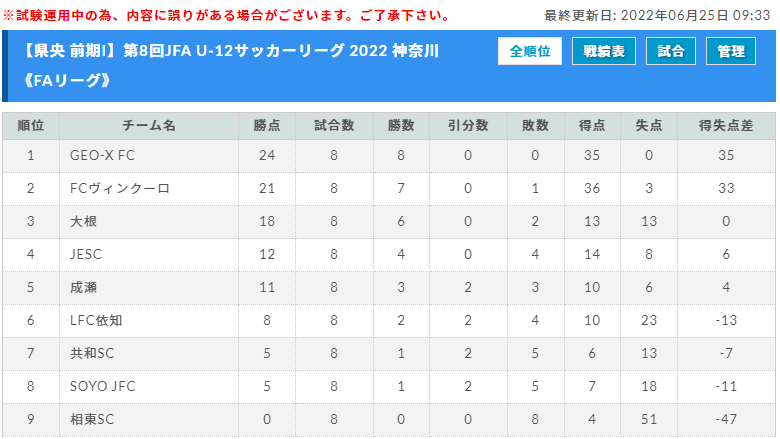Viewport: 780px width, 439px height.
Task: Click the 勝点 column header
Action: [x=267, y=126]
